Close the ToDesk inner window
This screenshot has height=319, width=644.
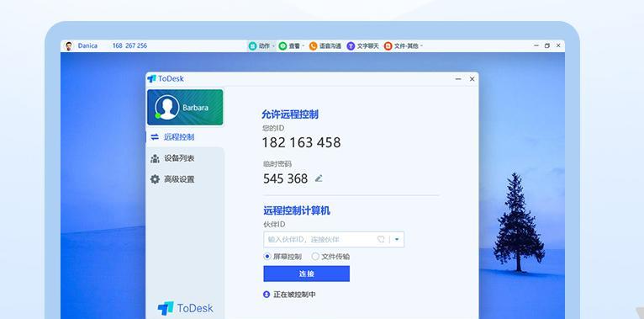pyautogui.click(x=472, y=79)
